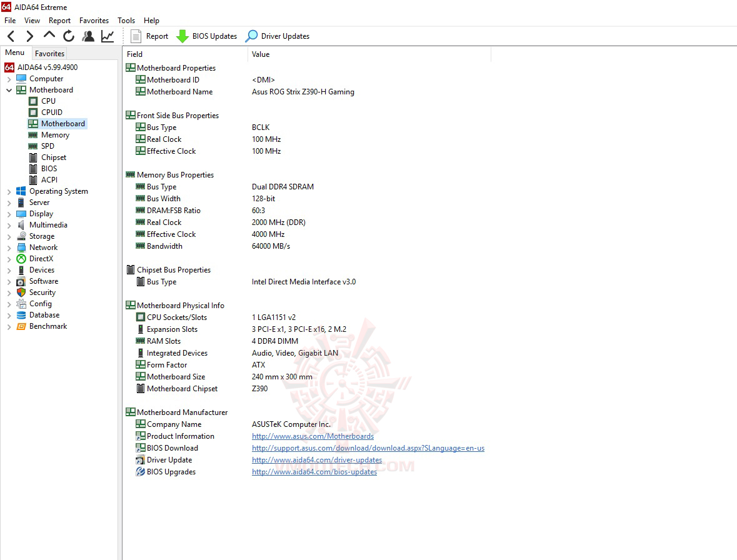Click the Multimedia speaker icon

click(21, 225)
